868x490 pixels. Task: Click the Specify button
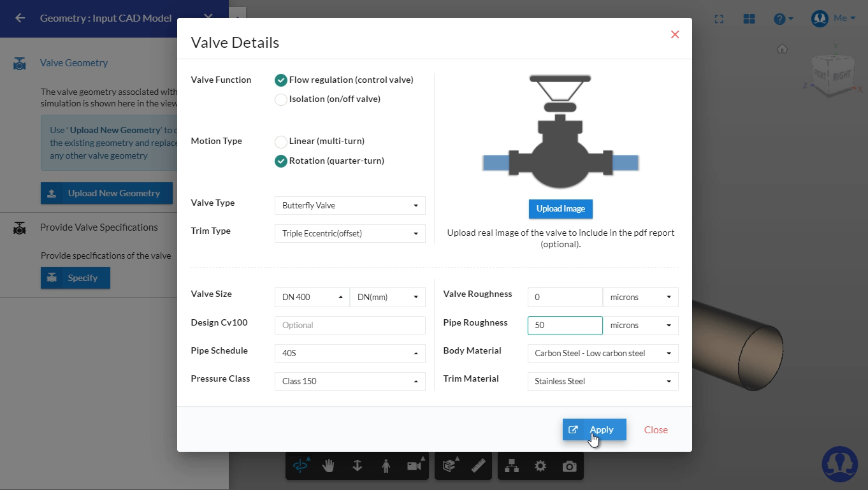[75, 278]
